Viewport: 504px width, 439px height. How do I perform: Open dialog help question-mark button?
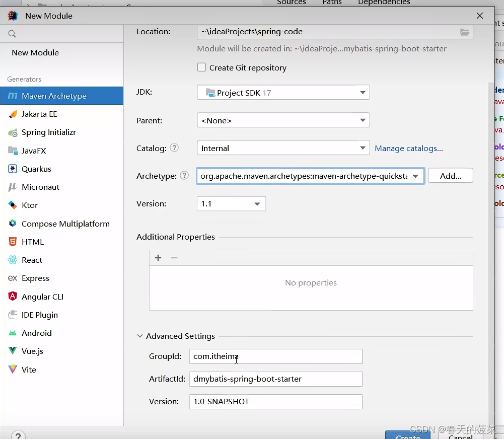pyautogui.click(x=18, y=435)
